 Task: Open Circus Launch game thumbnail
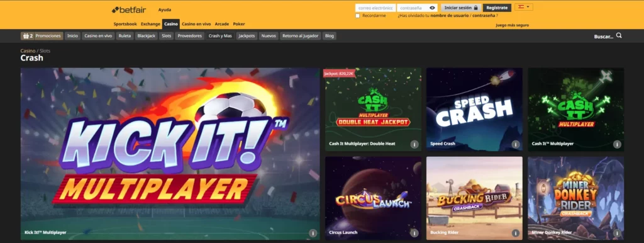(374, 198)
